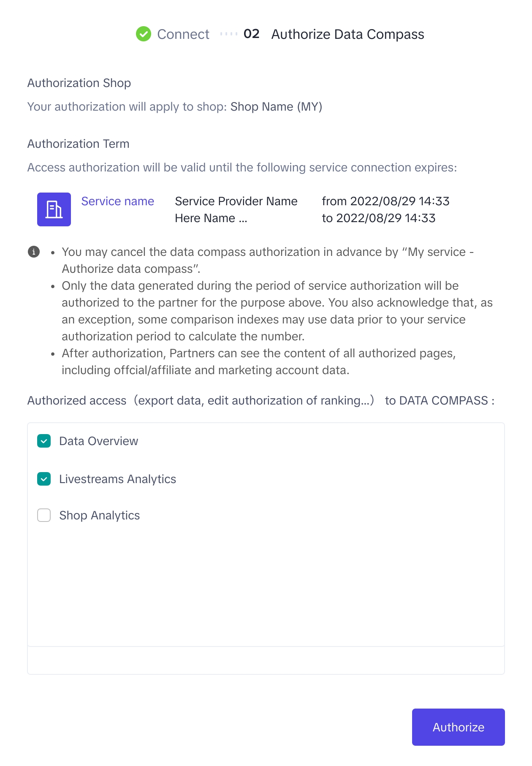Enable the Shop Analytics checkbox

(x=44, y=515)
